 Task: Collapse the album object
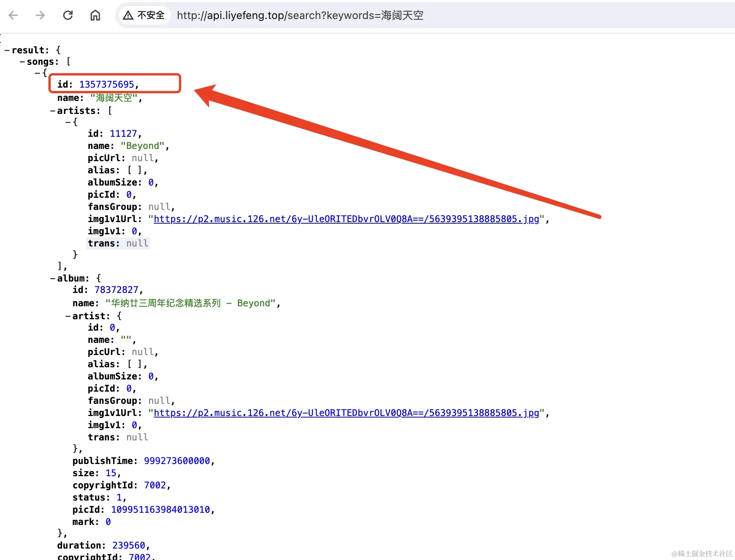(x=53, y=278)
